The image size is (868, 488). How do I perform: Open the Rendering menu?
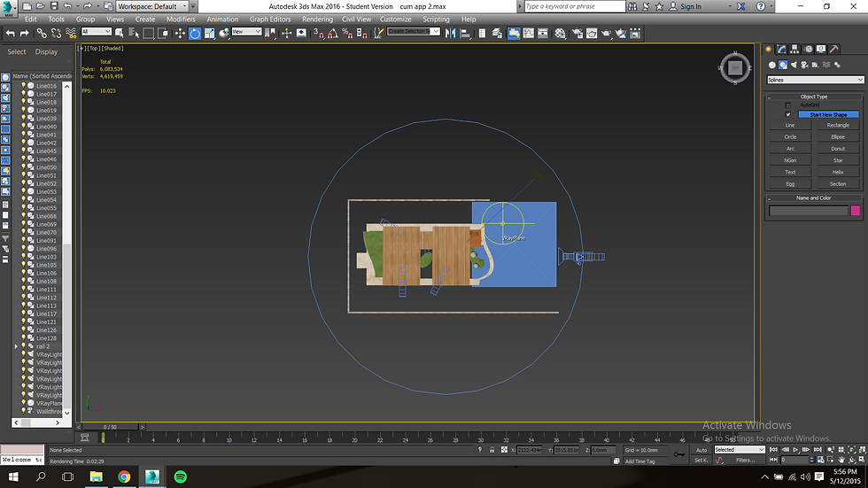point(317,19)
